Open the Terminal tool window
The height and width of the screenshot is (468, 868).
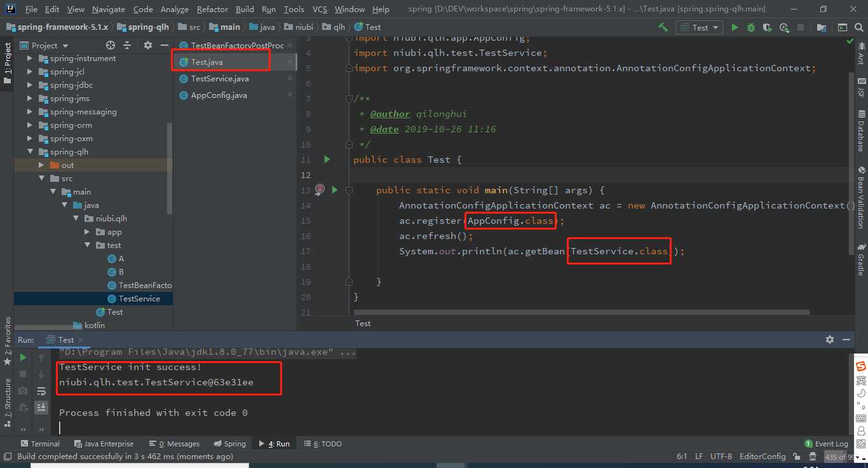point(40,444)
